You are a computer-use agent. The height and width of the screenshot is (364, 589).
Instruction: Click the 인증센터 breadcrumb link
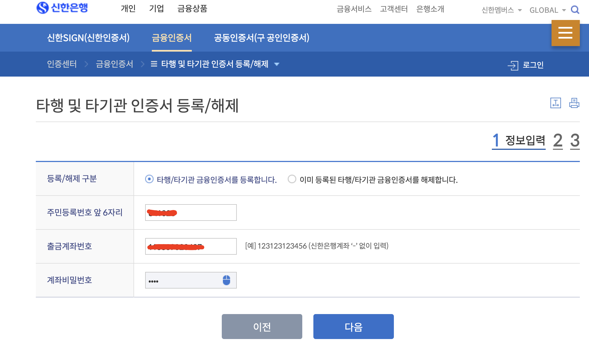[62, 64]
